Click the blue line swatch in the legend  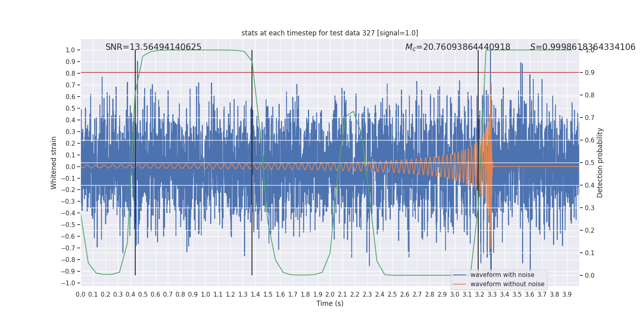460,275
